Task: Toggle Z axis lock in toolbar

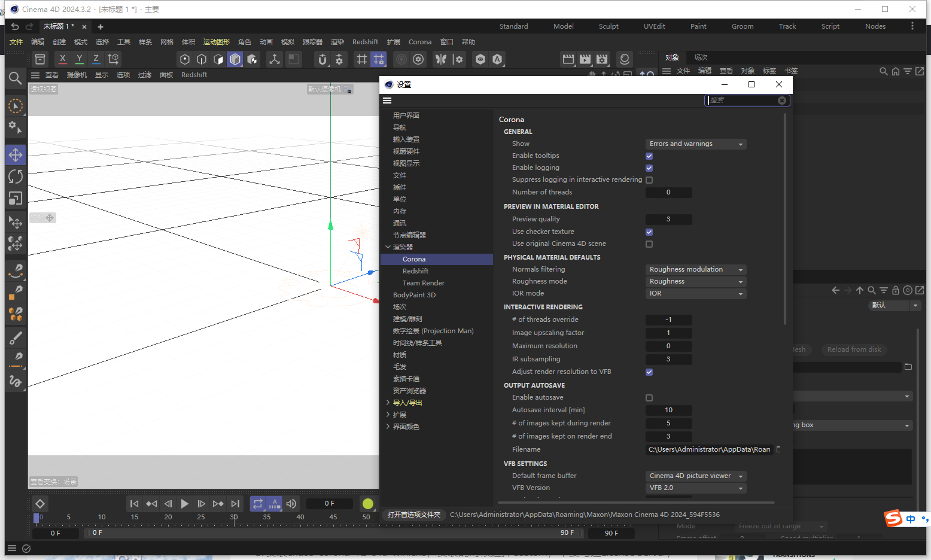Action: [x=96, y=59]
